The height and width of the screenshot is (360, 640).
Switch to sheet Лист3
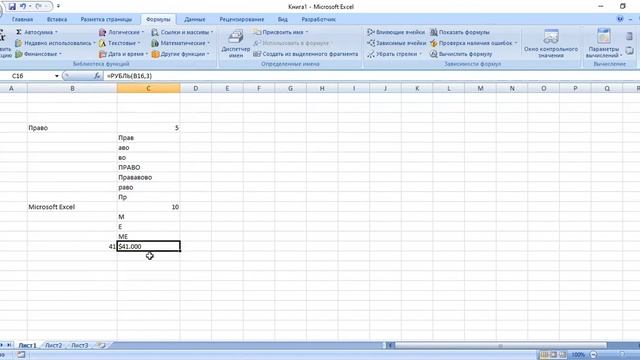(80, 345)
